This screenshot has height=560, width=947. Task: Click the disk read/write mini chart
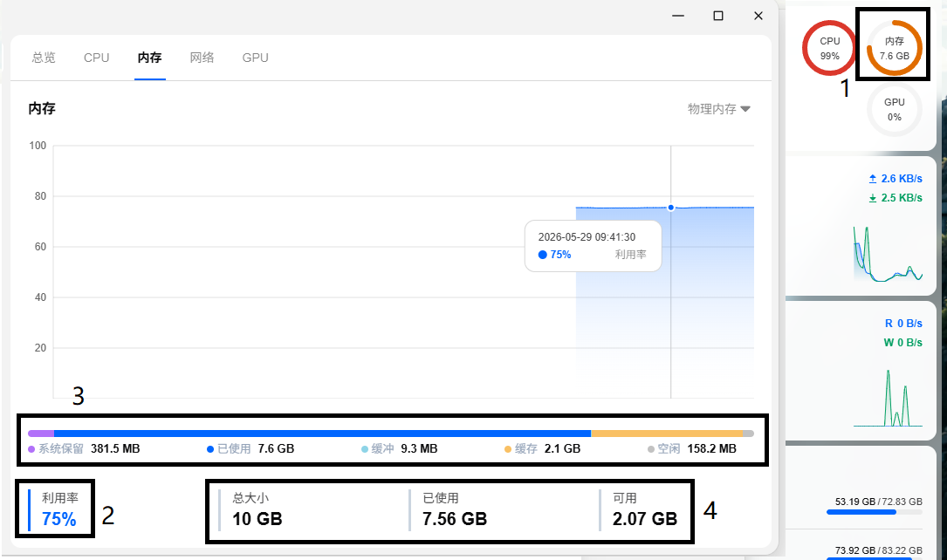(888, 399)
